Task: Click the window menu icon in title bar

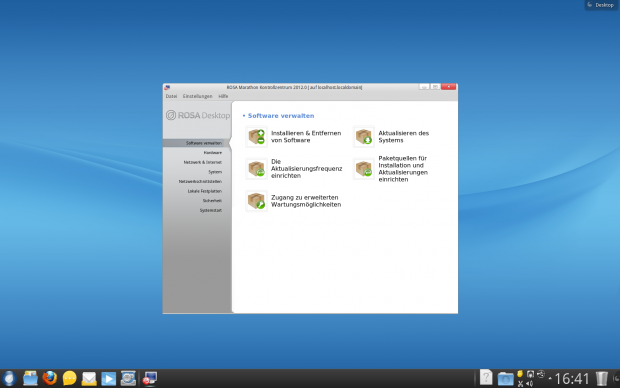Action: (167, 87)
